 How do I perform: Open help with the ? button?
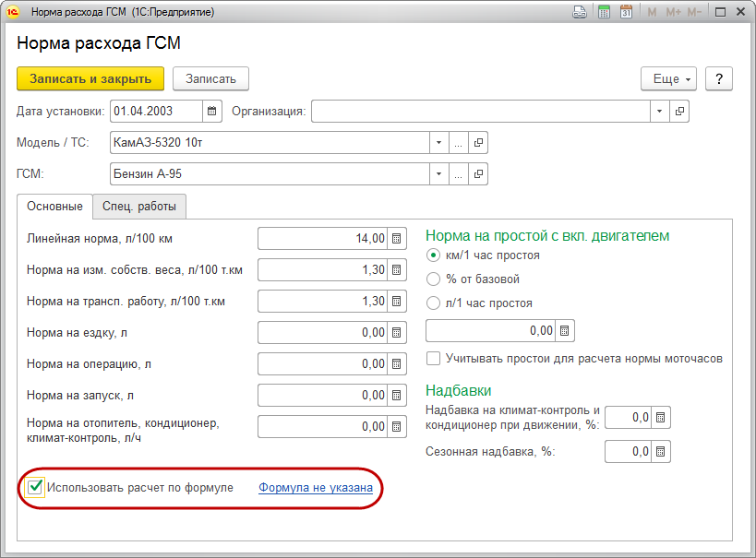719,78
